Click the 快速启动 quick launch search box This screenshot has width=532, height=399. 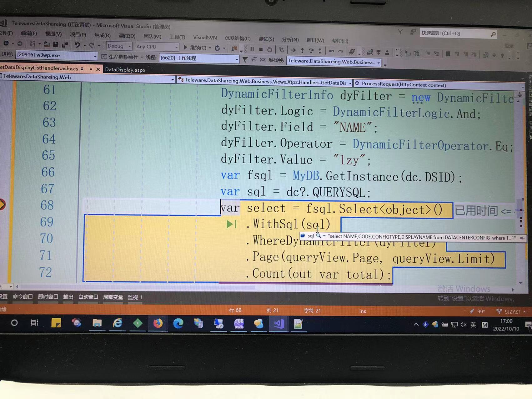pos(458,33)
